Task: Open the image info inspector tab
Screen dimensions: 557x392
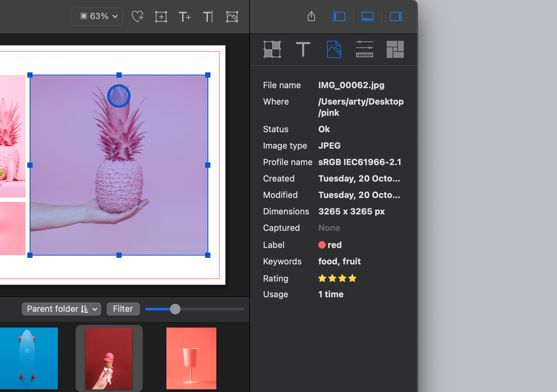Action: tap(334, 49)
